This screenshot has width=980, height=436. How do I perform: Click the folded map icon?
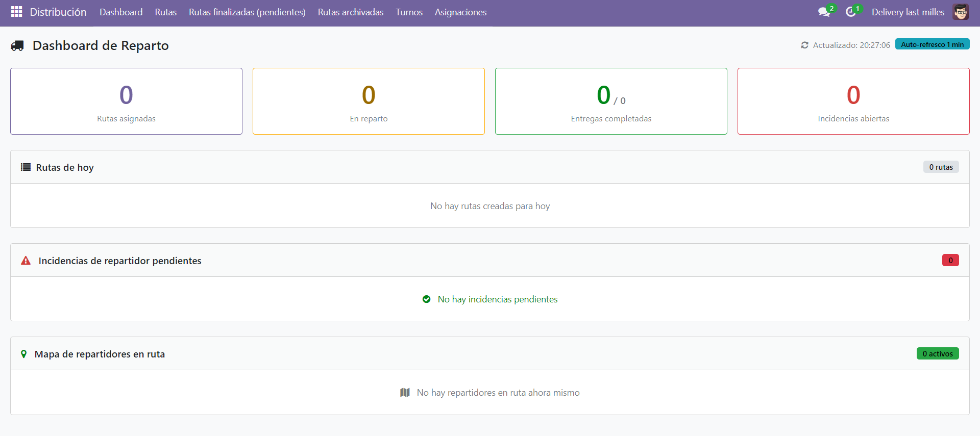pyautogui.click(x=405, y=393)
